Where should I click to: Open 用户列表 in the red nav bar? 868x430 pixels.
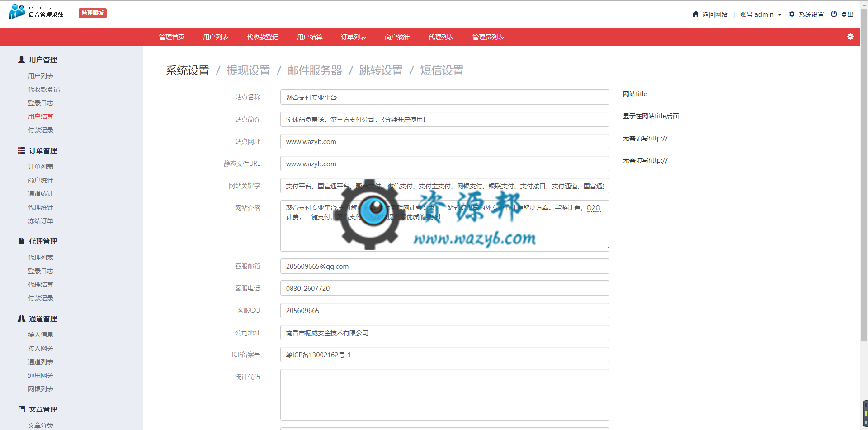pyautogui.click(x=216, y=37)
